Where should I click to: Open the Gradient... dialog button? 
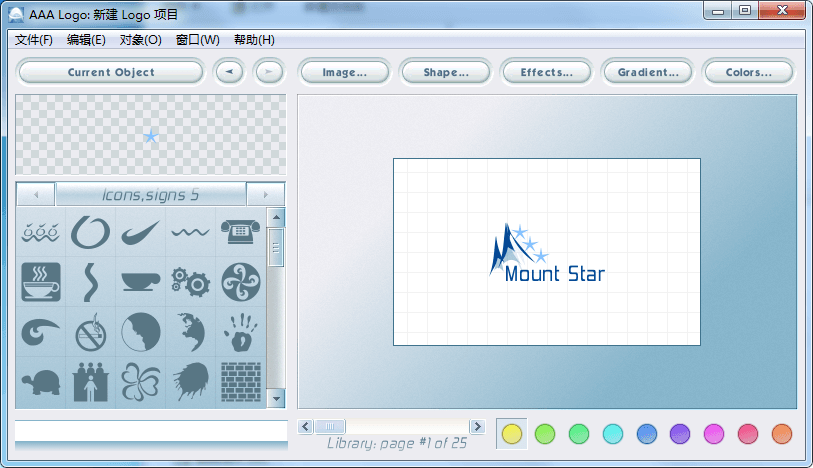pyautogui.click(x=648, y=72)
